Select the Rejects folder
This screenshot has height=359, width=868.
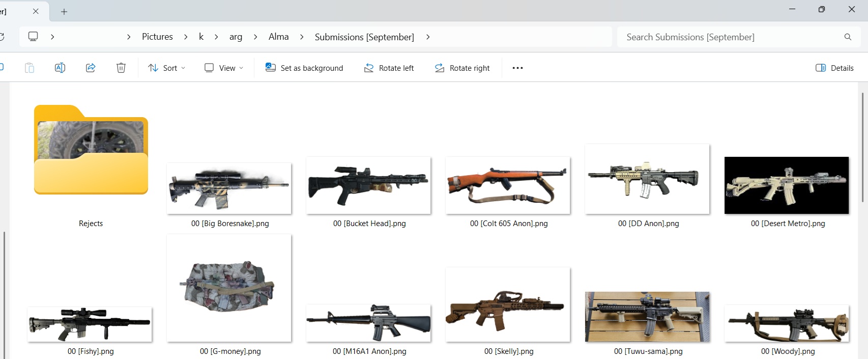pyautogui.click(x=91, y=150)
